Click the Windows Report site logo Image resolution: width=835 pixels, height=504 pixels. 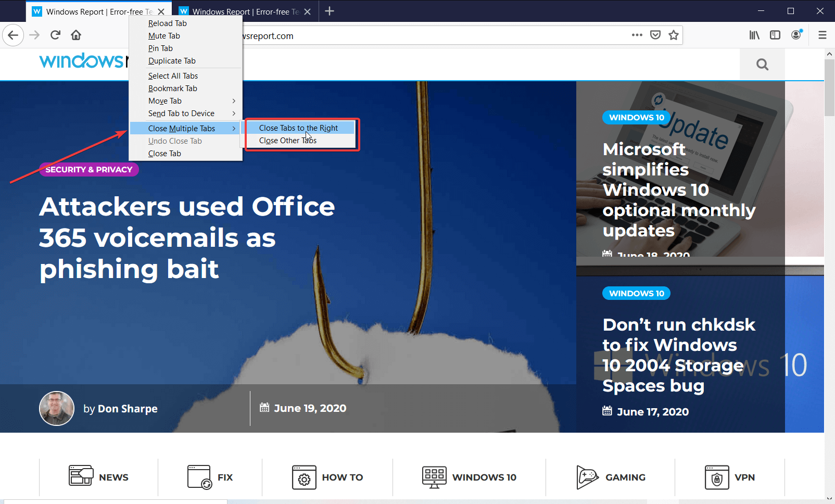click(x=83, y=61)
